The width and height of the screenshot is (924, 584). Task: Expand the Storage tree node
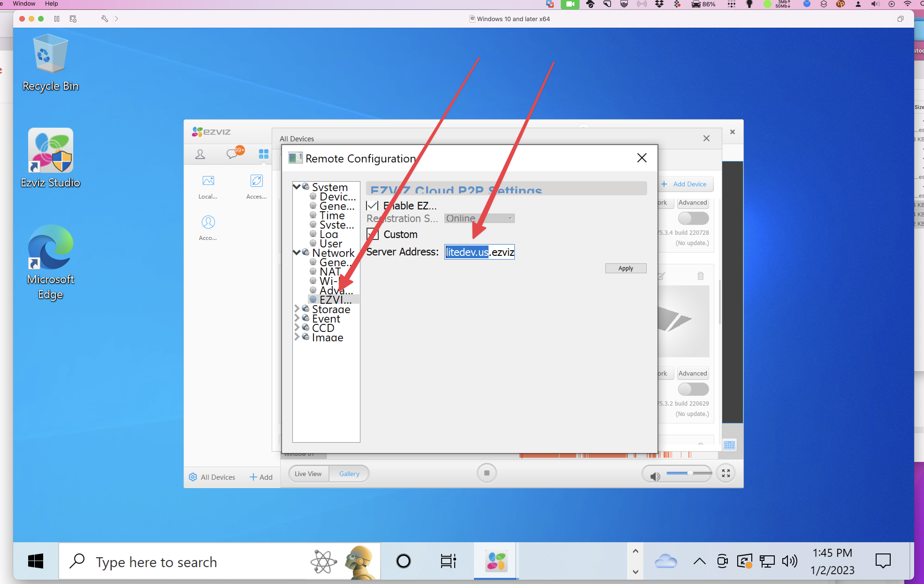pos(297,309)
